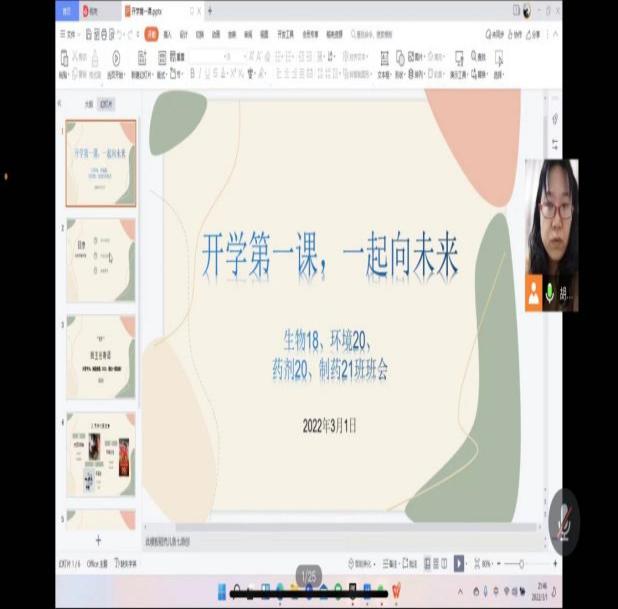Toggle bold formatting in ribbon
This screenshot has width=618, height=609.
coord(191,73)
